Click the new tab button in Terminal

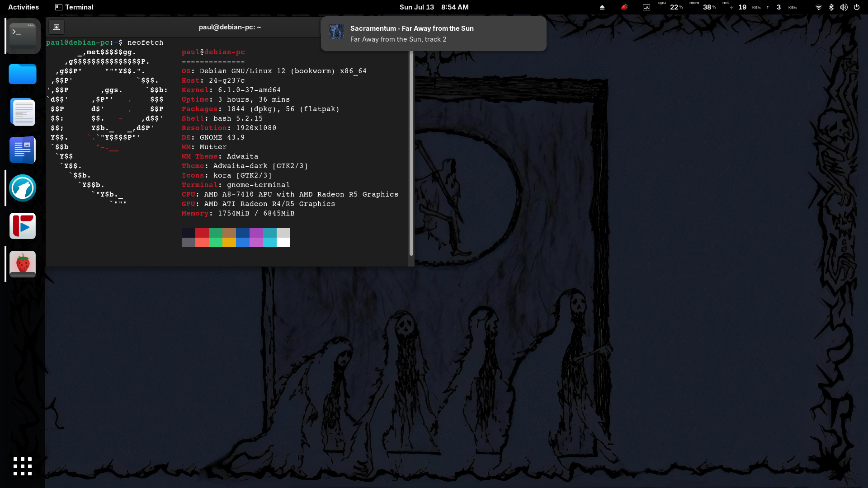click(57, 27)
